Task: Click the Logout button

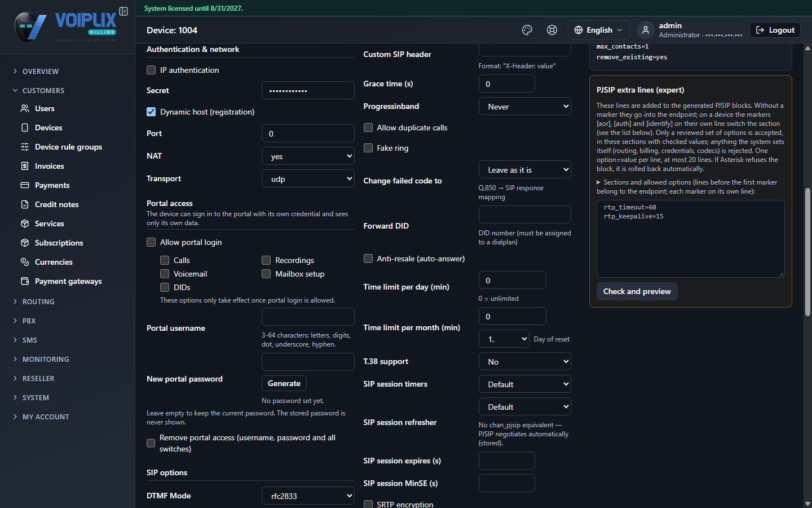Action: point(775,30)
